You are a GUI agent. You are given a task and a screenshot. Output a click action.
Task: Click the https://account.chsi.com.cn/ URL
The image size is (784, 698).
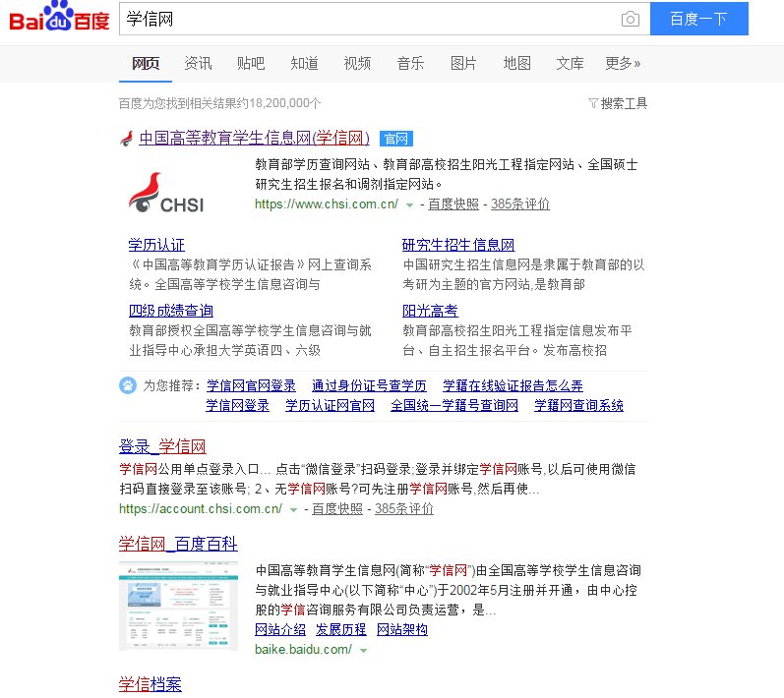click(201, 508)
